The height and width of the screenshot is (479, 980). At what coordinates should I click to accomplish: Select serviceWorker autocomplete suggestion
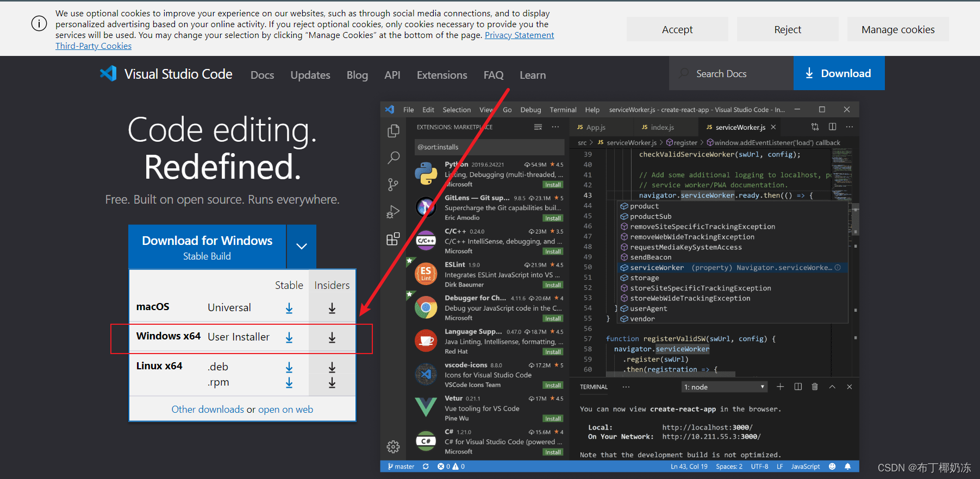[x=732, y=268]
